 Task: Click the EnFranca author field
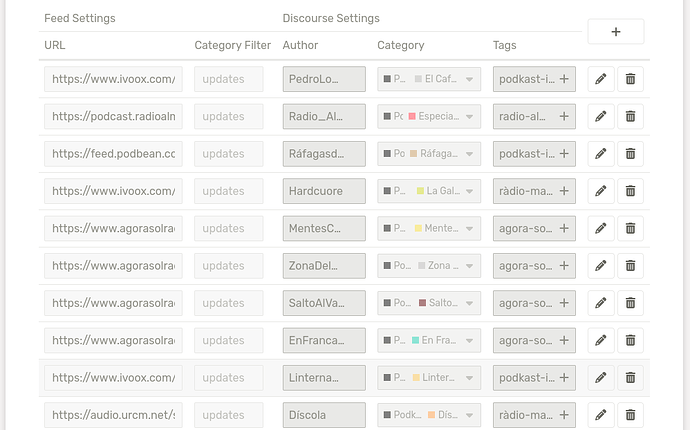(324, 340)
